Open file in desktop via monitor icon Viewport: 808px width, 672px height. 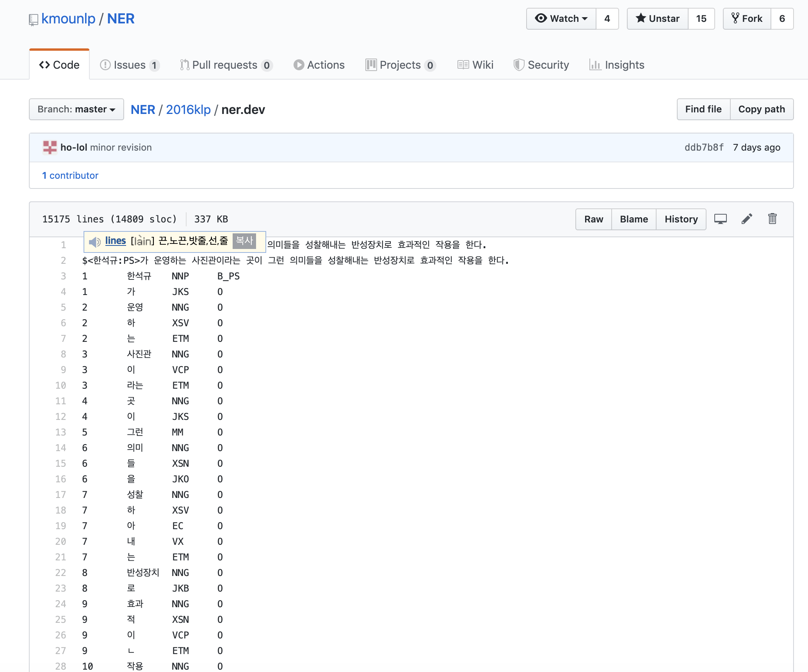coord(720,219)
